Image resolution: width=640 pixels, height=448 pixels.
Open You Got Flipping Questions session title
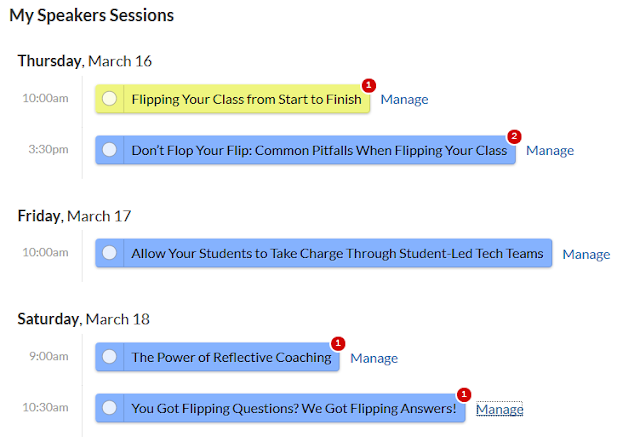pyautogui.click(x=293, y=408)
